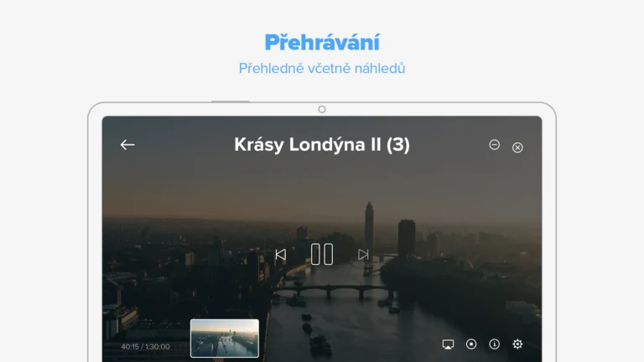The height and width of the screenshot is (362, 644).
Task: Pause the video playback
Action: [322, 254]
